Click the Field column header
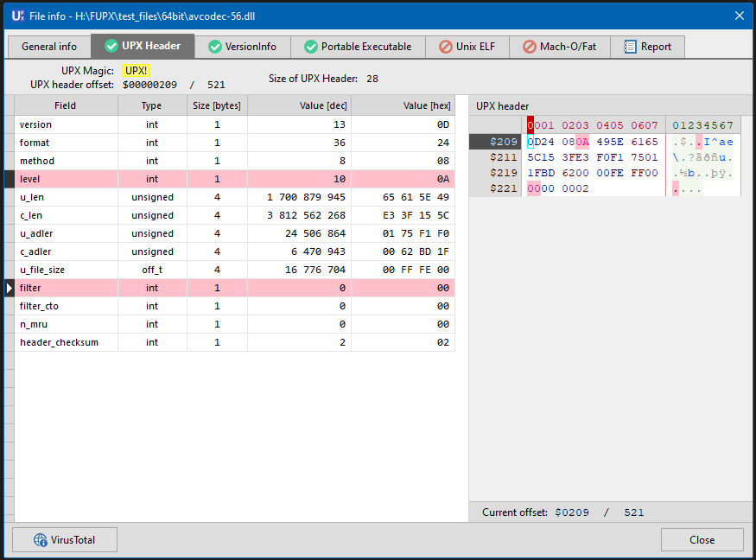The image size is (756, 560). (66, 105)
